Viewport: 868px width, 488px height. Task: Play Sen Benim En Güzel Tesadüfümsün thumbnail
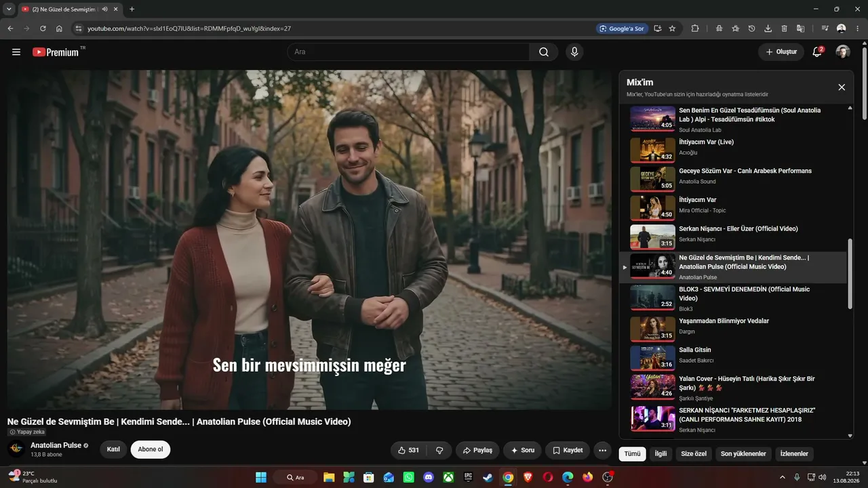pyautogui.click(x=652, y=119)
